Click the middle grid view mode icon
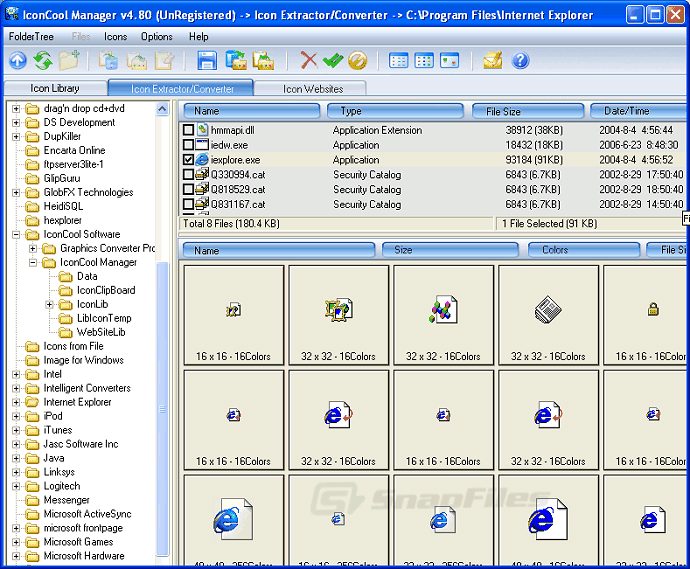This screenshot has width=690, height=569. click(x=424, y=60)
